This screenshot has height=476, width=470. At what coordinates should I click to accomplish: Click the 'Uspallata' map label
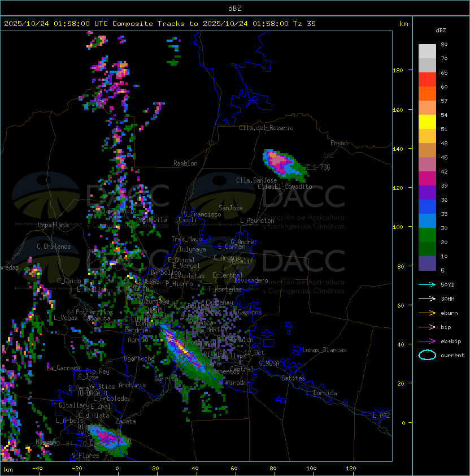click(53, 225)
